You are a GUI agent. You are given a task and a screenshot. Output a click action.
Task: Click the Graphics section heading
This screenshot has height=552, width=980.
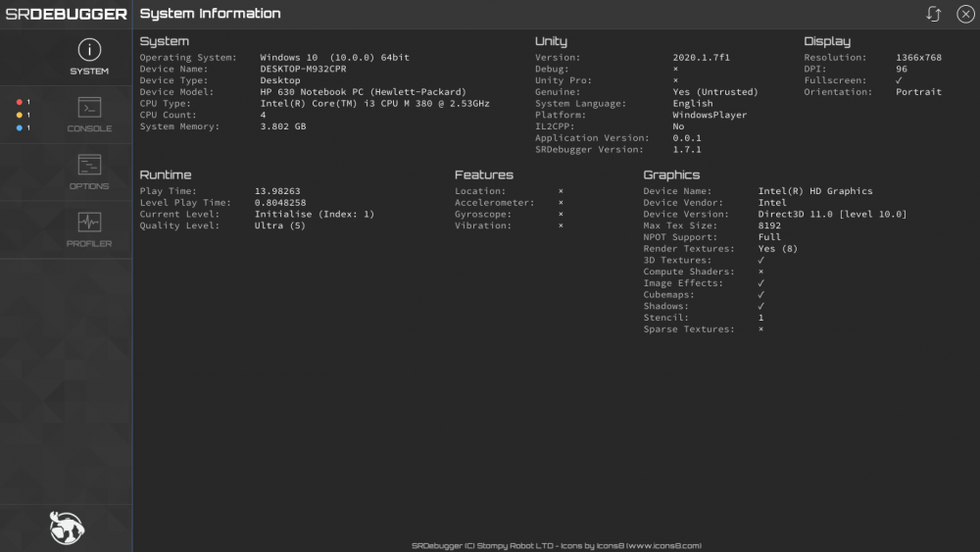[671, 176]
